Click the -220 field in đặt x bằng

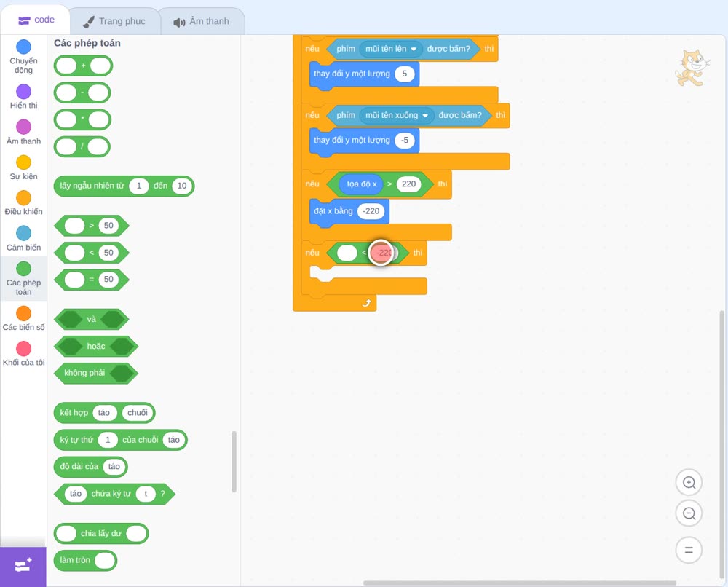pyautogui.click(x=371, y=211)
